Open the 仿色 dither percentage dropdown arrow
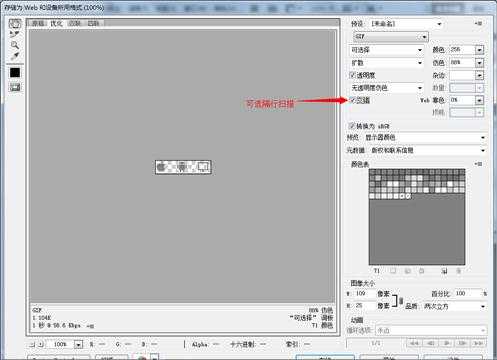 click(x=479, y=63)
